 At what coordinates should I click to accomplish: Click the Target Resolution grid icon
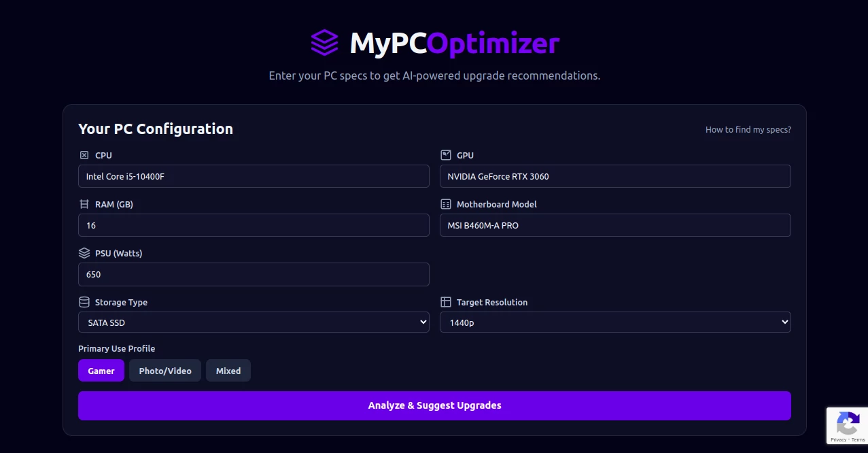[x=447, y=301]
